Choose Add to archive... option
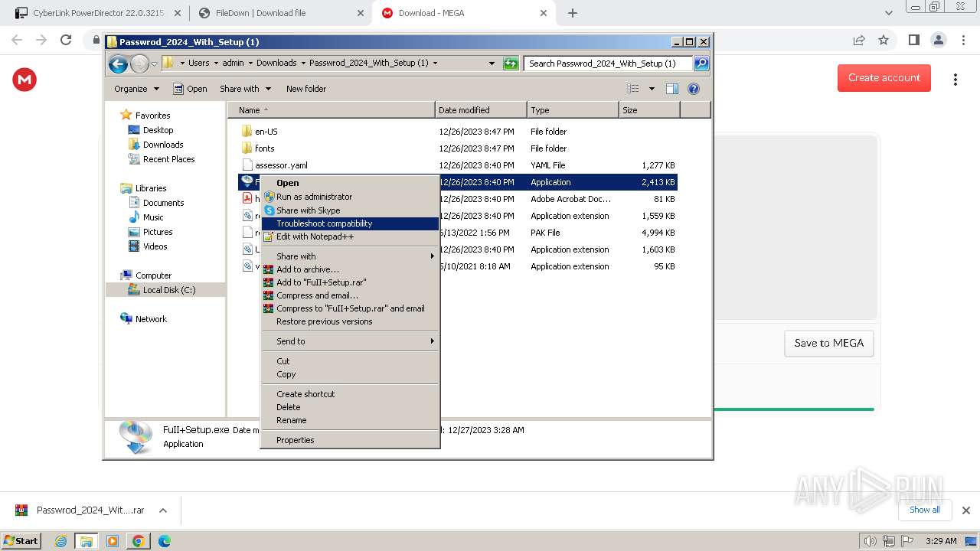 tap(350, 269)
